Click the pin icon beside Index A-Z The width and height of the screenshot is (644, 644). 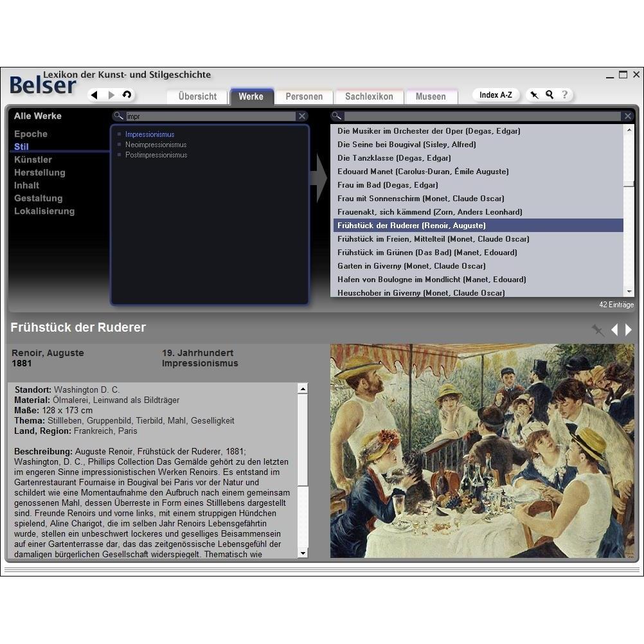[534, 95]
